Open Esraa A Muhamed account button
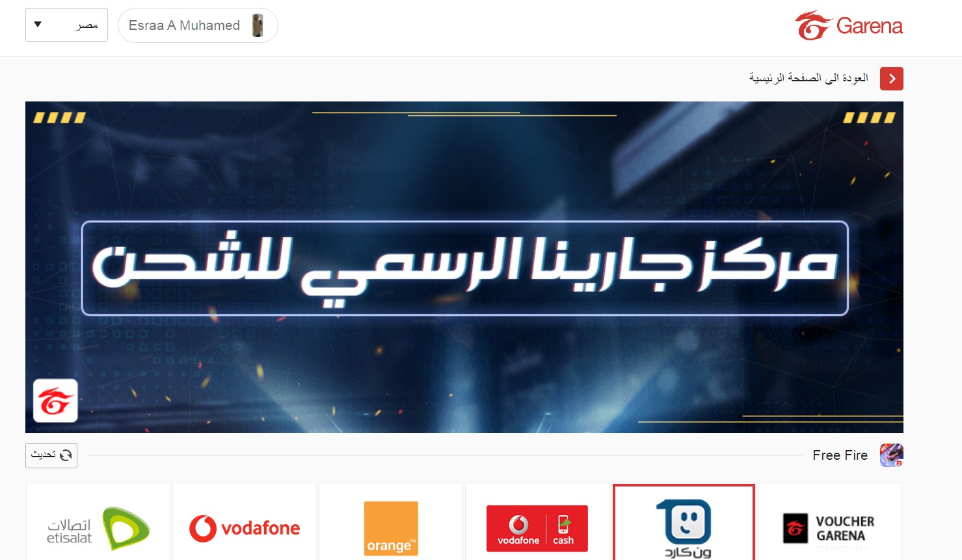 [198, 25]
